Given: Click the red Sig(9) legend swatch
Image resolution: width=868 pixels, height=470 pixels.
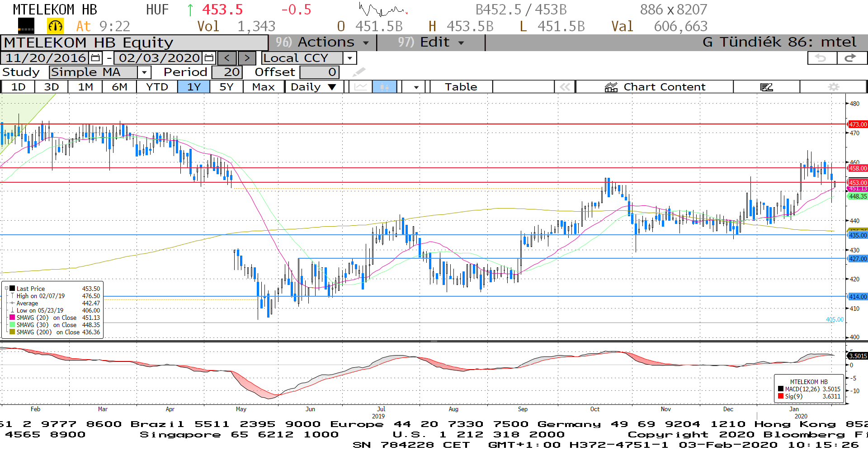Looking at the screenshot, I should pos(781,396).
